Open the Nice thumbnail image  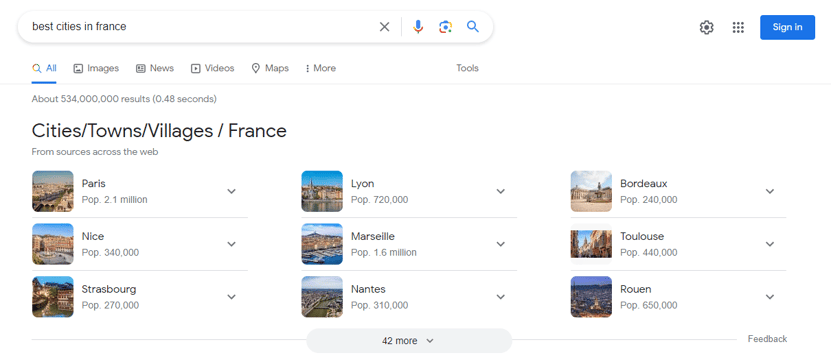(x=52, y=244)
